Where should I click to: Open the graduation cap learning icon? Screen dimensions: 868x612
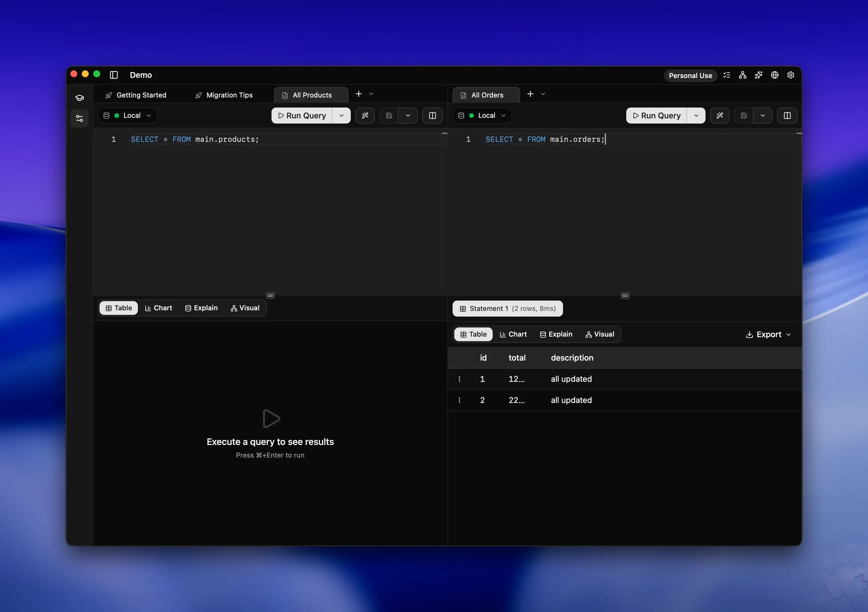pos(80,98)
